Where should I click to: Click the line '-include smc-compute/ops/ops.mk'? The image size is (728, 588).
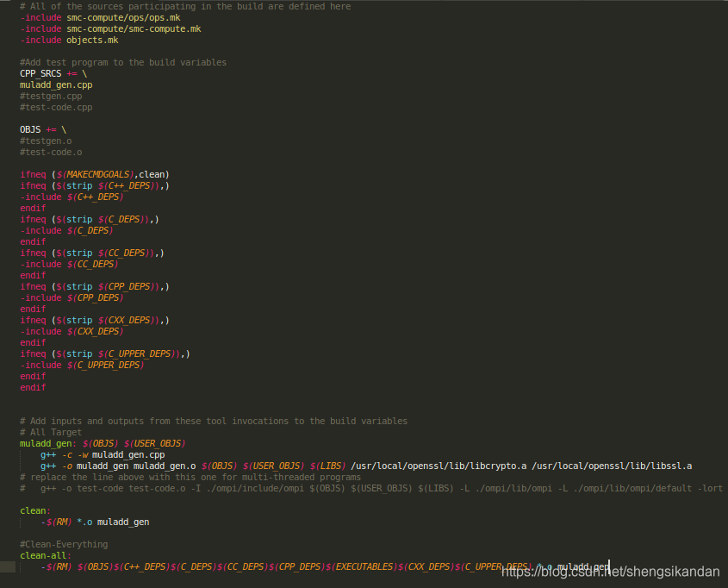[100, 17]
